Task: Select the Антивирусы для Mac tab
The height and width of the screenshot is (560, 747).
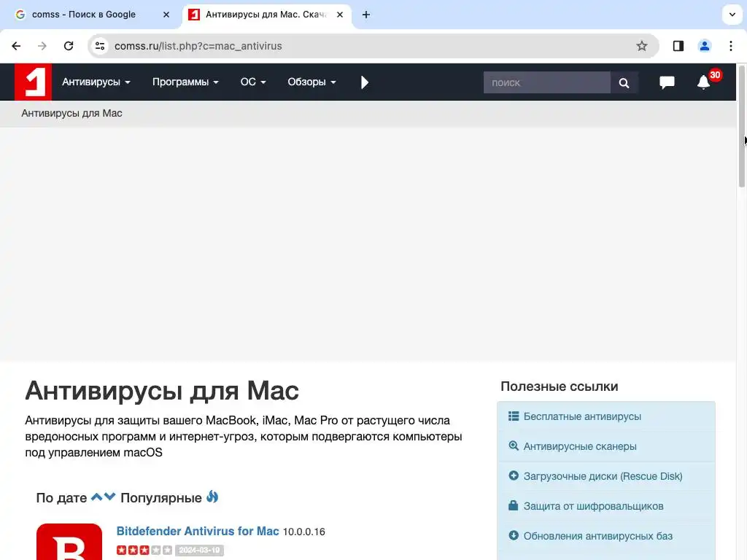Action: 266,15
